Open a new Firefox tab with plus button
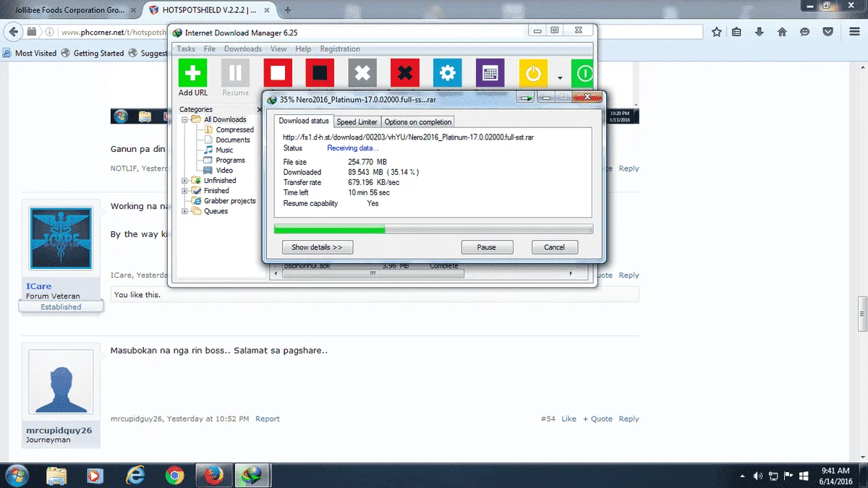The image size is (868, 488). pos(288,10)
